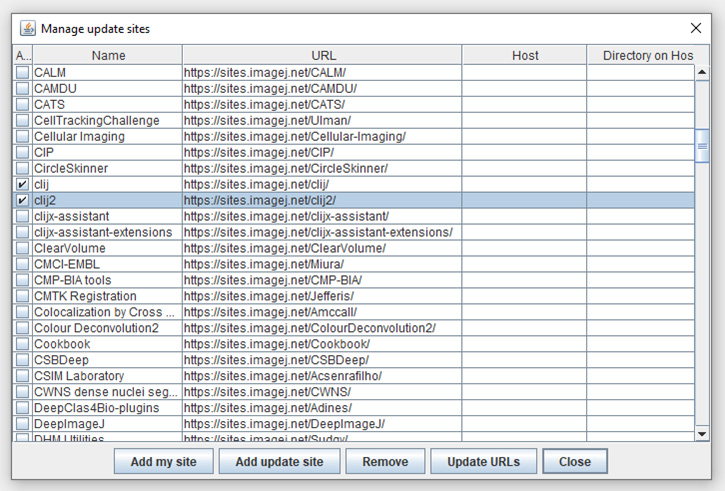Select 'Colocalization by Cross ...' name cell

pyautogui.click(x=107, y=312)
